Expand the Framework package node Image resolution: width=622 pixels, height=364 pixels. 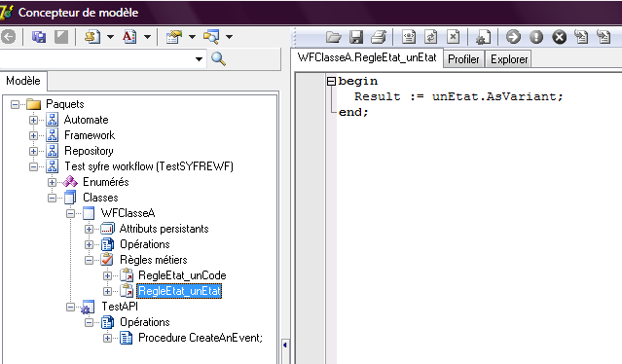pyautogui.click(x=33, y=135)
